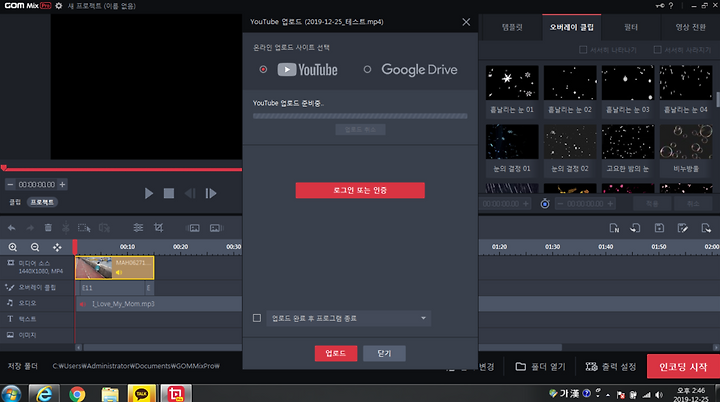Viewport: 720px width, 402px height.
Task: Zoom in the timeline
Action: click(x=13, y=247)
